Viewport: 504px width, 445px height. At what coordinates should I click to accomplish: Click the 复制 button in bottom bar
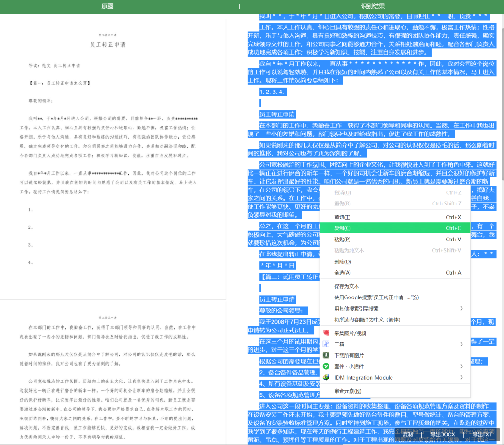coord(407,434)
